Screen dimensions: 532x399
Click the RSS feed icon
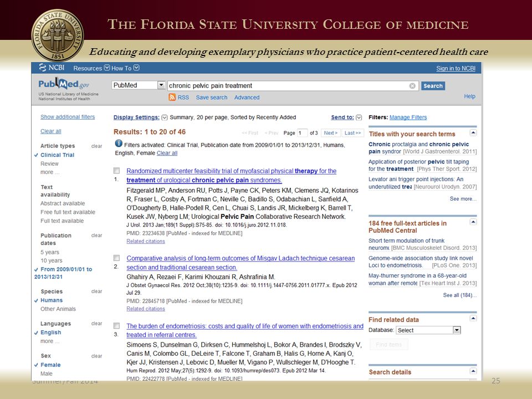tap(172, 98)
